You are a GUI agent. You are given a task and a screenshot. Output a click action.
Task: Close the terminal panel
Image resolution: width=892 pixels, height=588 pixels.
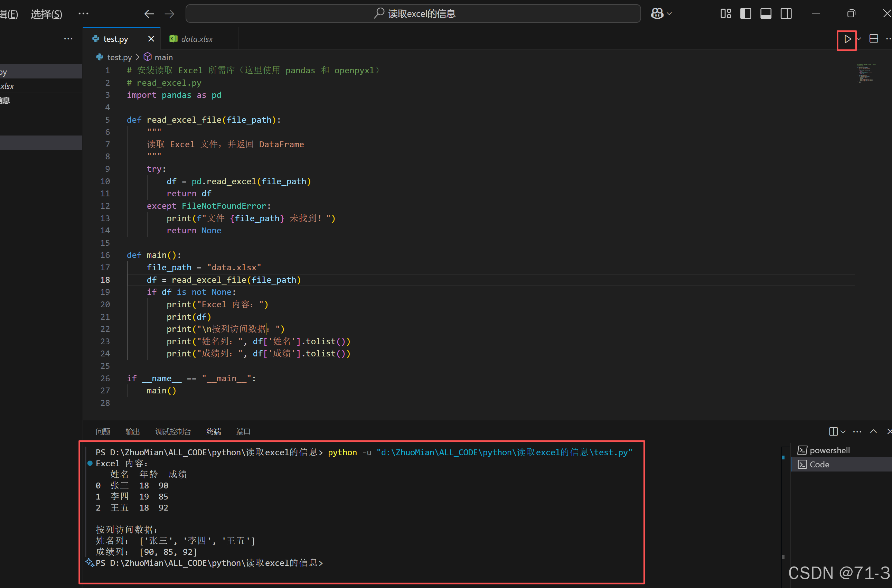tap(889, 432)
